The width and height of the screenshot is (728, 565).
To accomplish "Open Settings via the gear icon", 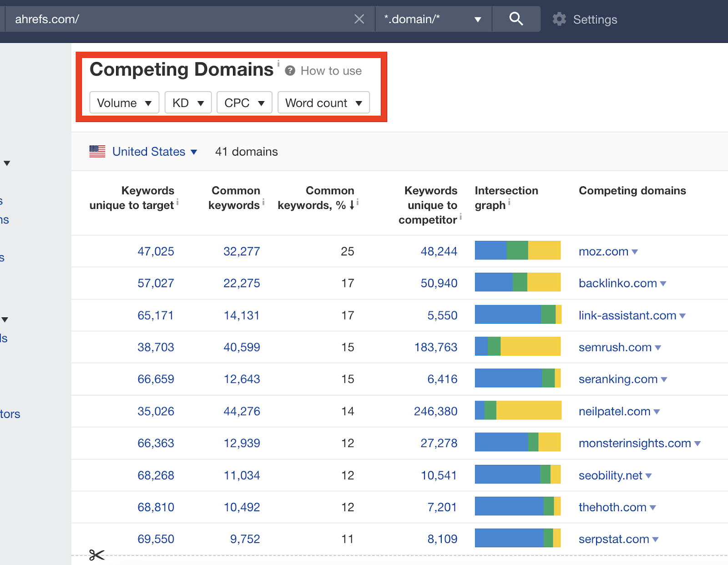I will (559, 19).
